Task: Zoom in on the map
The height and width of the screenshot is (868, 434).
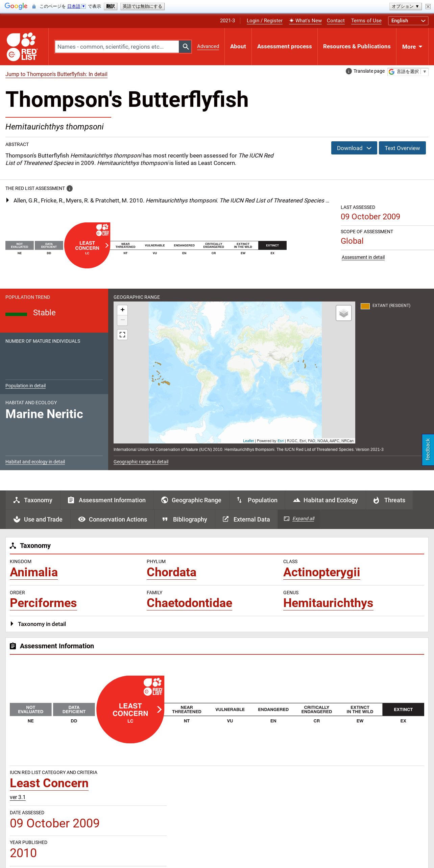Action: (x=122, y=310)
